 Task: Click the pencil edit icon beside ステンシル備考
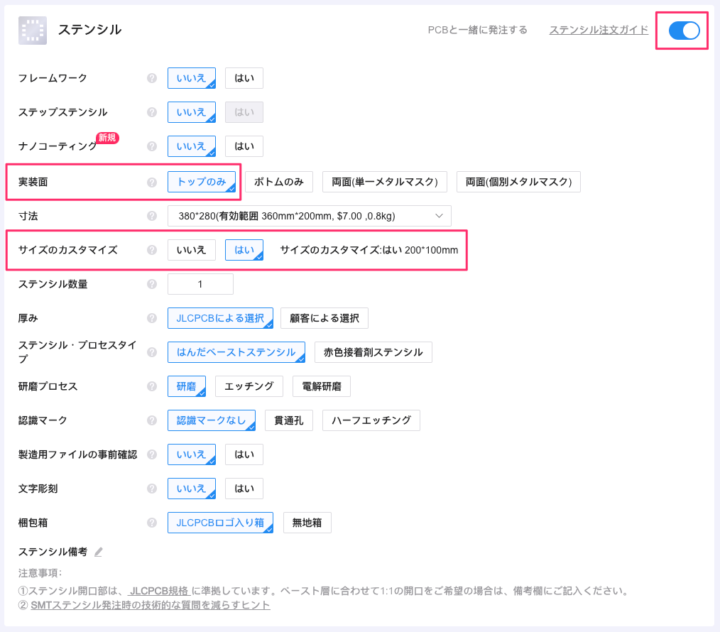click(98, 552)
